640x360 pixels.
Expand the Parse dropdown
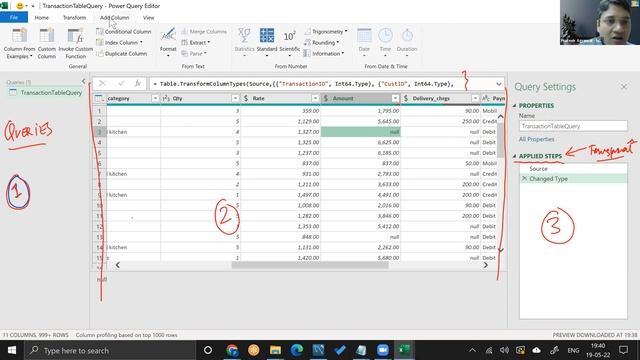click(x=205, y=53)
